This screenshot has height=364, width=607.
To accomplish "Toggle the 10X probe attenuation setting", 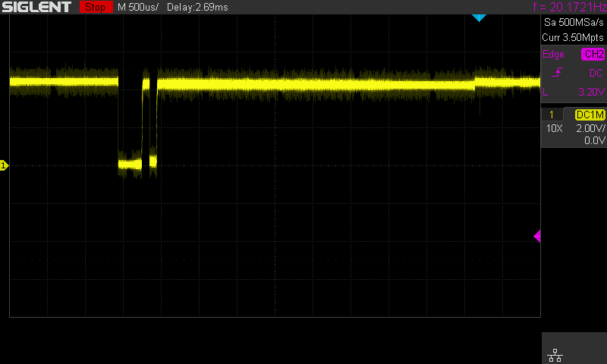I will [x=555, y=128].
